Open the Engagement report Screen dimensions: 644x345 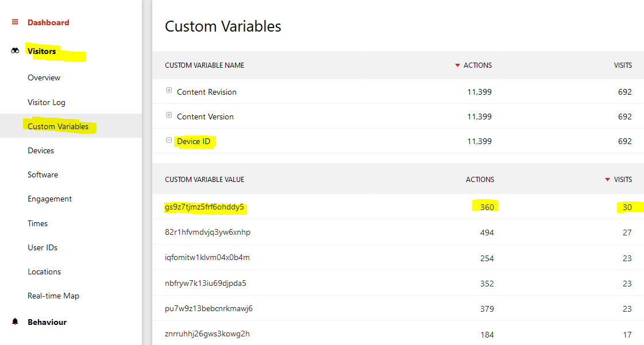[x=50, y=199]
